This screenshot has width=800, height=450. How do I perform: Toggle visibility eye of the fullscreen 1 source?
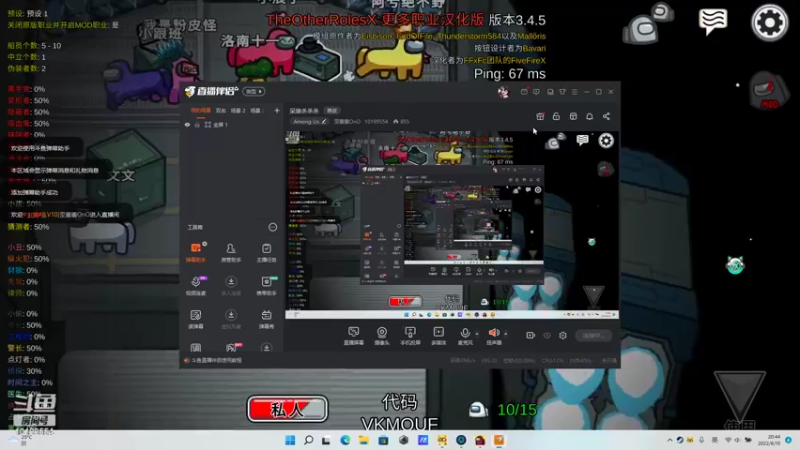click(187, 124)
